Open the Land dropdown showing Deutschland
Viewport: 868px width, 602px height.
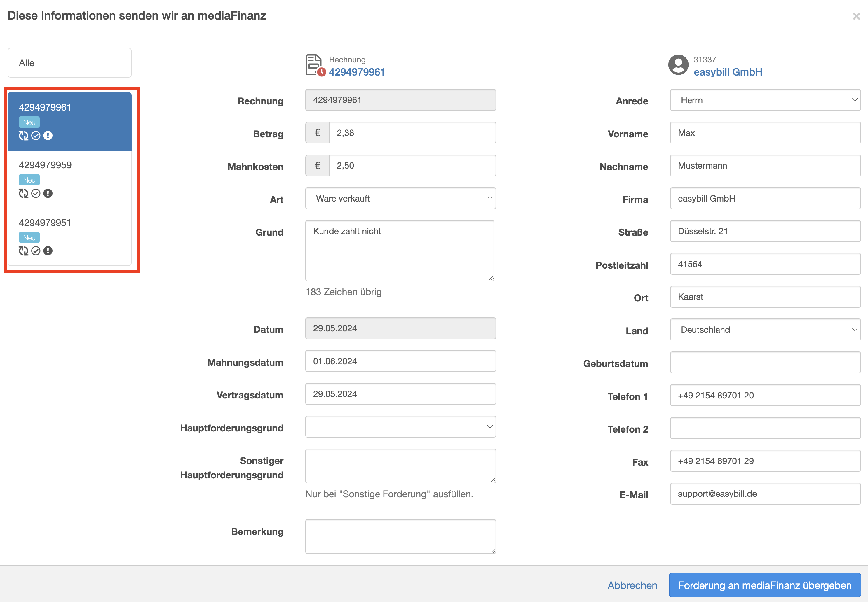pos(765,330)
